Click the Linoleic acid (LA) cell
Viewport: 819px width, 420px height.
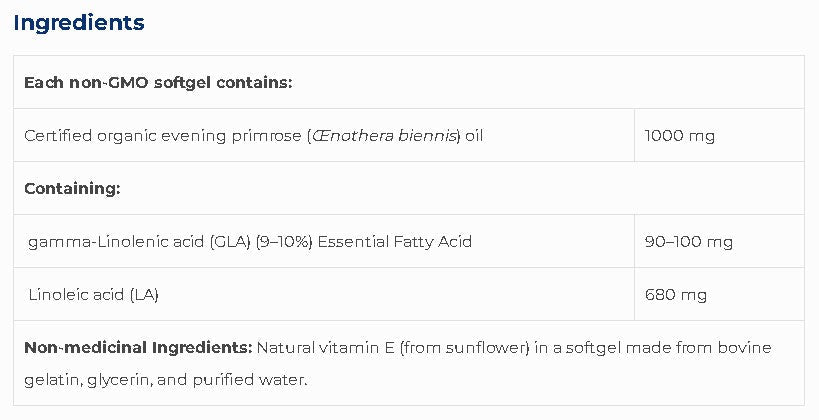pos(94,294)
